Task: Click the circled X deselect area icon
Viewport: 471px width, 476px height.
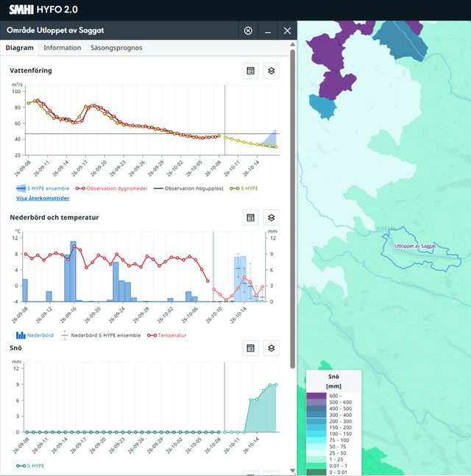Action: (248, 31)
